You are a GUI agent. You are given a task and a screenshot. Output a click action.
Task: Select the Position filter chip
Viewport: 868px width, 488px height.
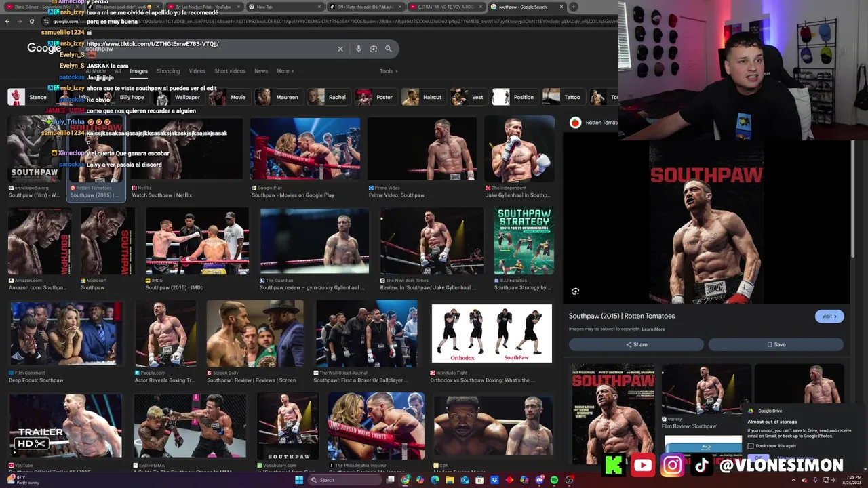click(x=514, y=97)
